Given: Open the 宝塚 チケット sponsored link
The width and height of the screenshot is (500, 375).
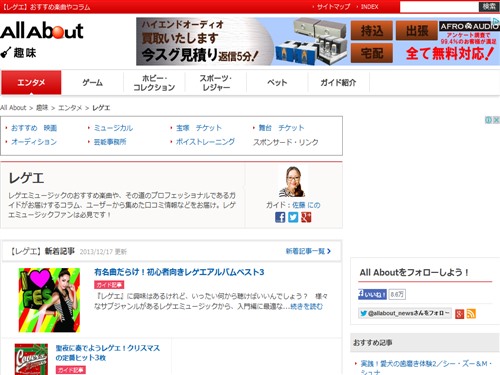Looking at the screenshot, I should point(199,128).
